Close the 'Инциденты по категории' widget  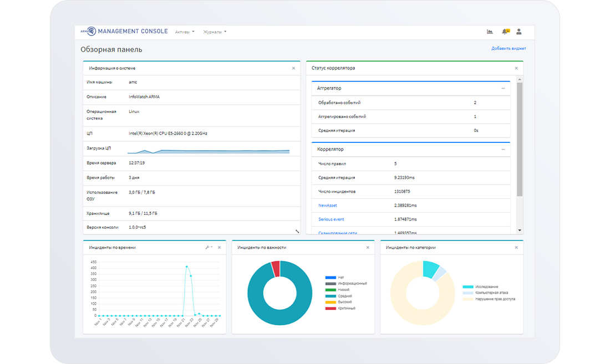[x=516, y=248]
